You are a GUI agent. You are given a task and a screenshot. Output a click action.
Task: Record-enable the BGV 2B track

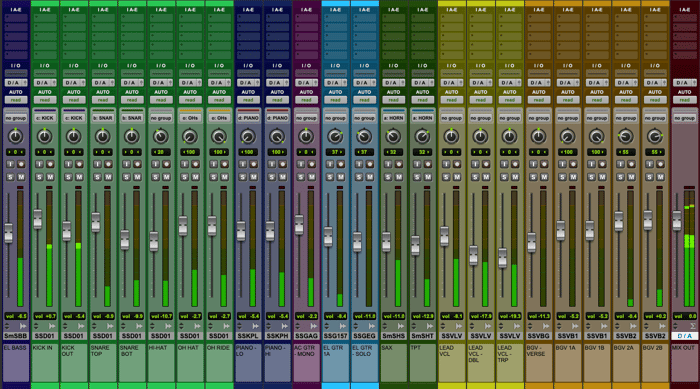pyautogui.click(x=660, y=164)
